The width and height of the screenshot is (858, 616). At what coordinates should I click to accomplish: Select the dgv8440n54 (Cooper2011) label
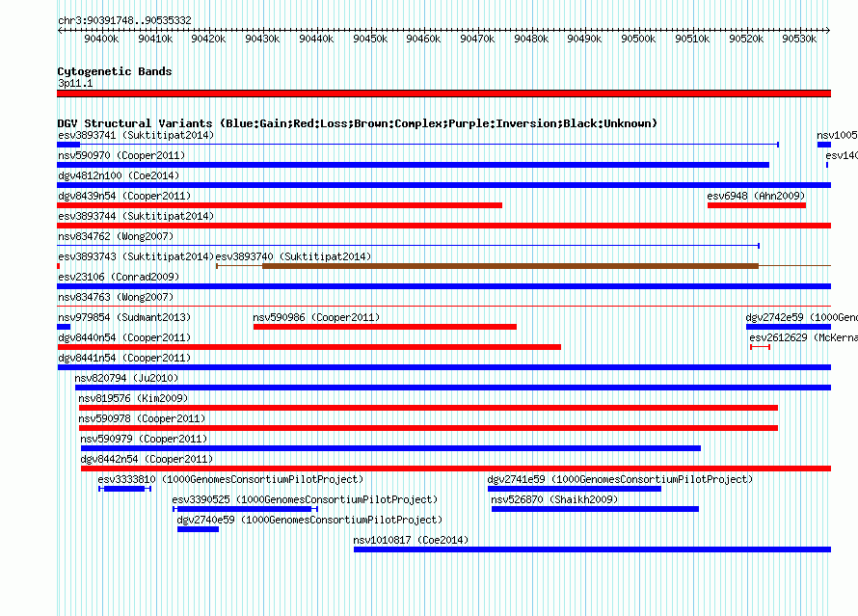[x=124, y=337]
